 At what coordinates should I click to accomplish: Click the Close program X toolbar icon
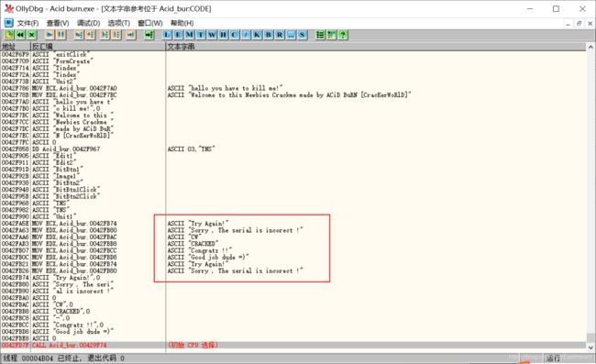(x=32, y=35)
